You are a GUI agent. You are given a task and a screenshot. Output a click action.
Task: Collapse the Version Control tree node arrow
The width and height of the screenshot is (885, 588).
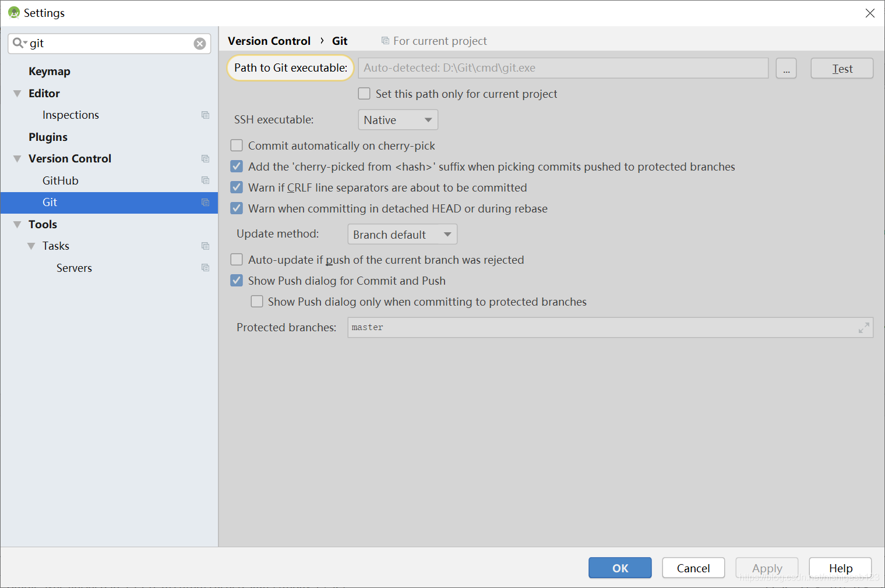(17, 159)
